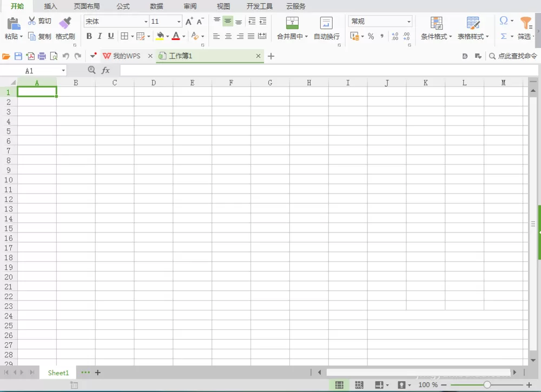Select the Sheet1 tab
This screenshot has height=392, width=541.
58,373
